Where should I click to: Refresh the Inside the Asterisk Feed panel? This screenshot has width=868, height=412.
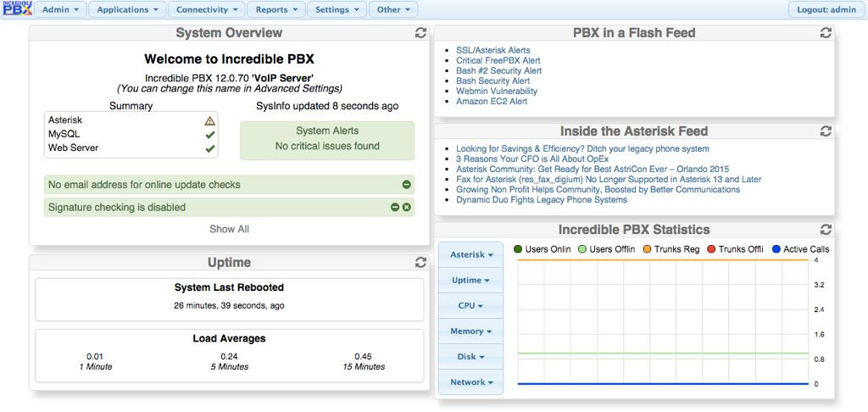pyautogui.click(x=826, y=131)
